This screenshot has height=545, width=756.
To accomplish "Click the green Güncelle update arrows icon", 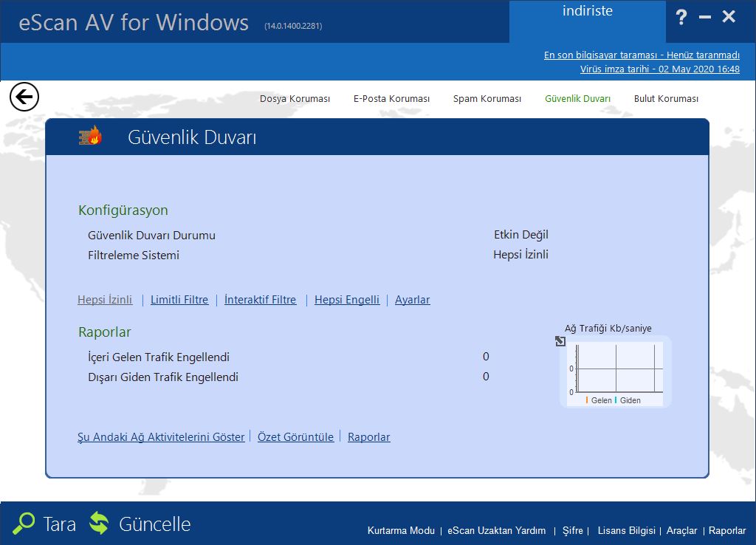I will tap(100, 524).
